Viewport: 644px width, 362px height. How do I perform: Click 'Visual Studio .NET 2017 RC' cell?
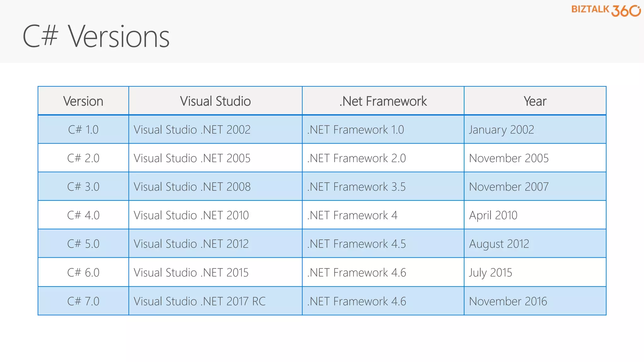tap(215, 301)
